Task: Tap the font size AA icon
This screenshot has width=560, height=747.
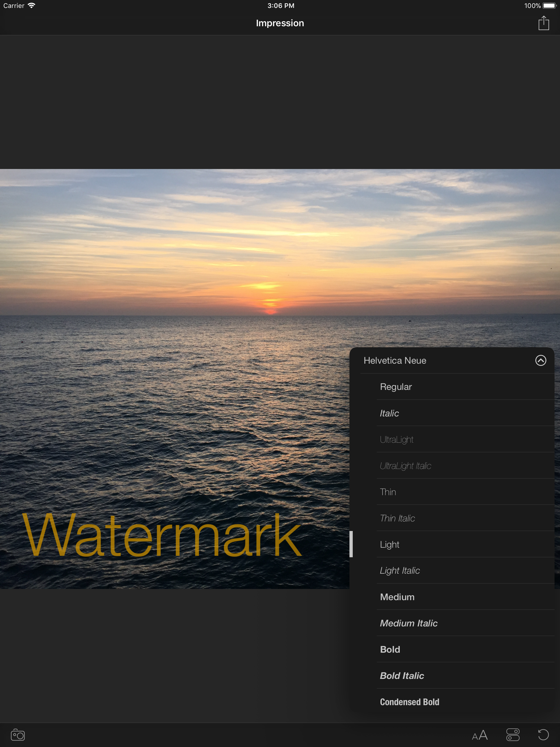Action: point(480,735)
